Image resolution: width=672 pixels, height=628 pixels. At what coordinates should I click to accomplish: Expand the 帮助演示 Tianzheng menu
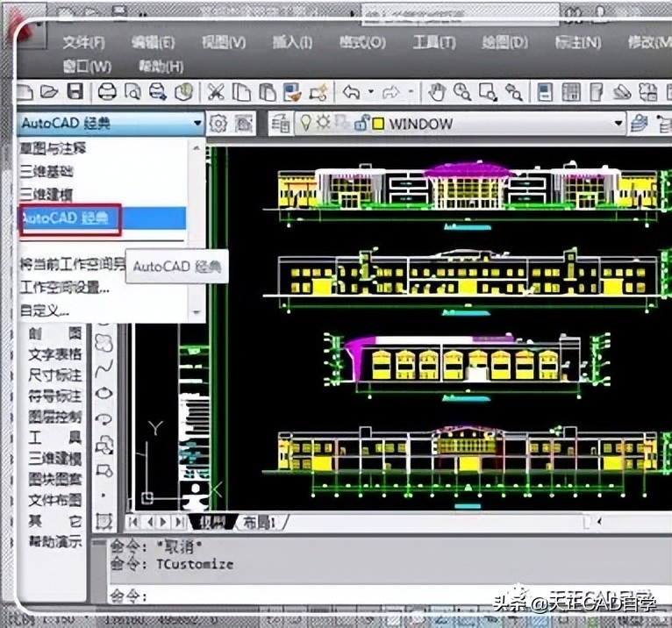click(55, 542)
